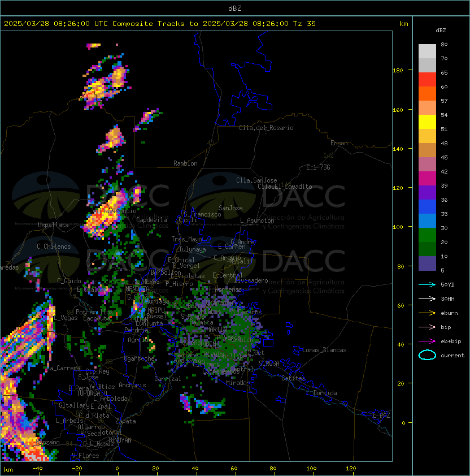This screenshot has height=476, width=470.
Task: Select the red swatch in the dBZ legend
Action: coord(427,80)
